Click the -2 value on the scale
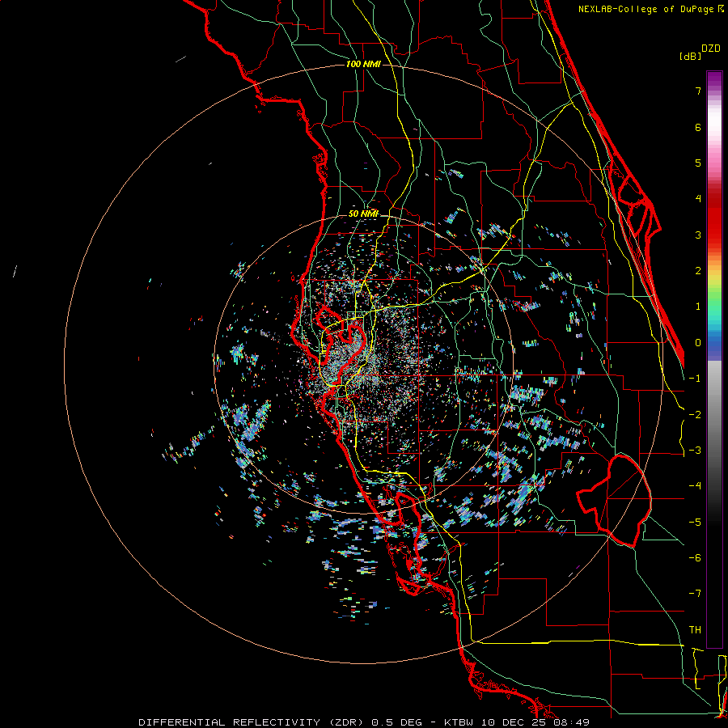Viewport: 728px width, 728px height. click(695, 415)
